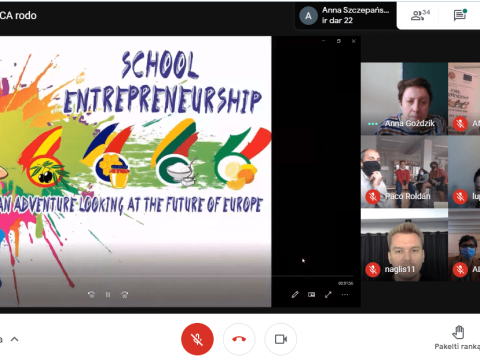Click the video progress seek bar
Image resolution: width=480 pixels, height=360 pixels.
coord(177,276)
